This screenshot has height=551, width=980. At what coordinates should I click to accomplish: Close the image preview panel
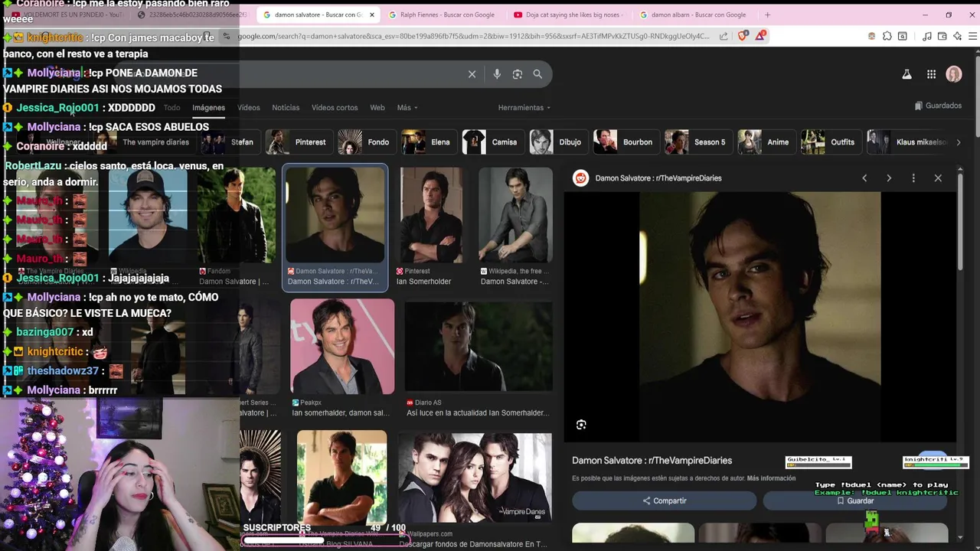coord(938,178)
